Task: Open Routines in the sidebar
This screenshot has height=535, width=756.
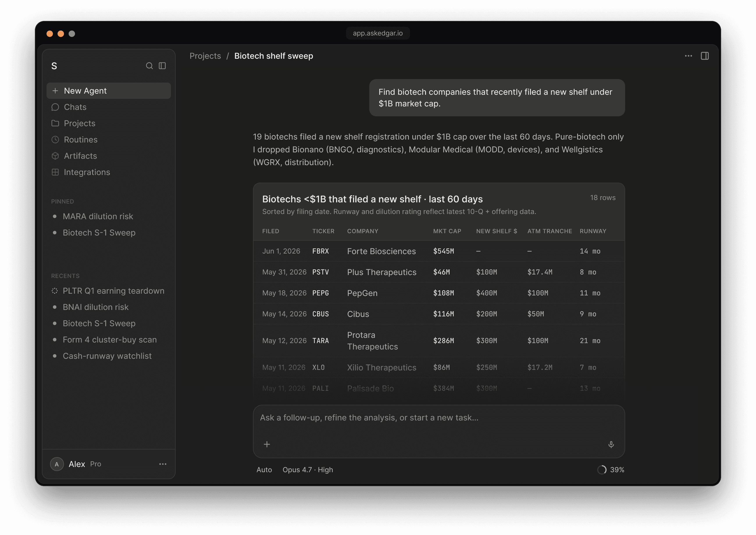Action: point(109,140)
